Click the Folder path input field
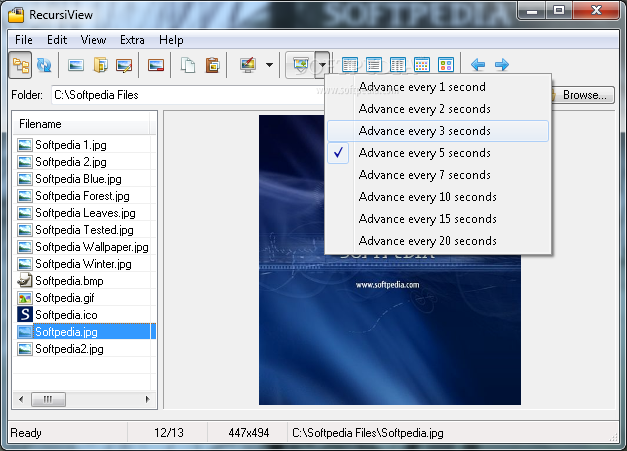 coord(188,95)
